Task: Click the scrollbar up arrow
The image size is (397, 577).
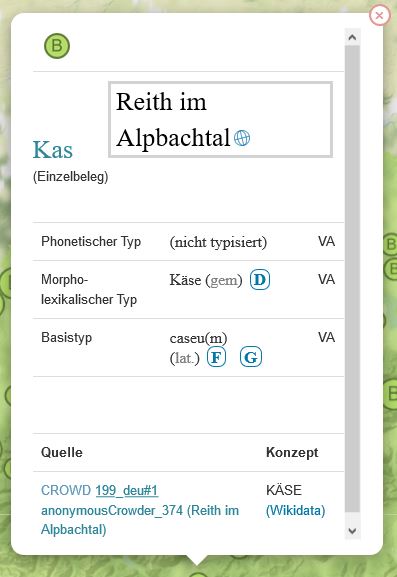Action: click(352, 37)
